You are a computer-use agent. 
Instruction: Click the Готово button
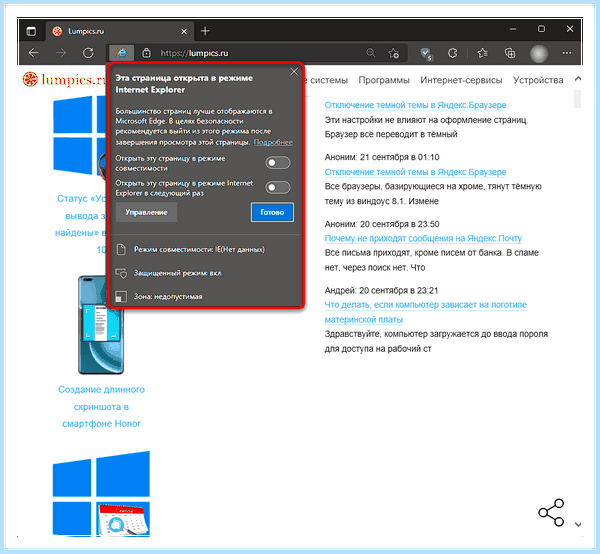tap(272, 212)
